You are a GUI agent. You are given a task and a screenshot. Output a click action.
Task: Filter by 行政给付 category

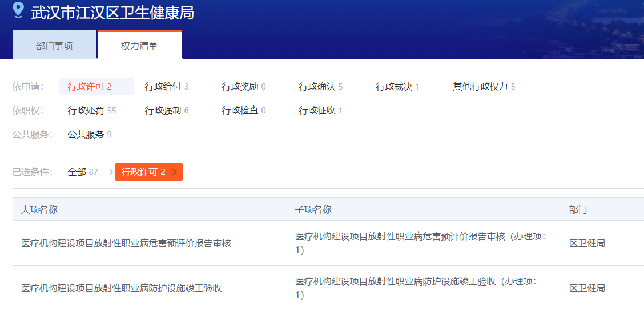pyautogui.click(x=166, y=87)
